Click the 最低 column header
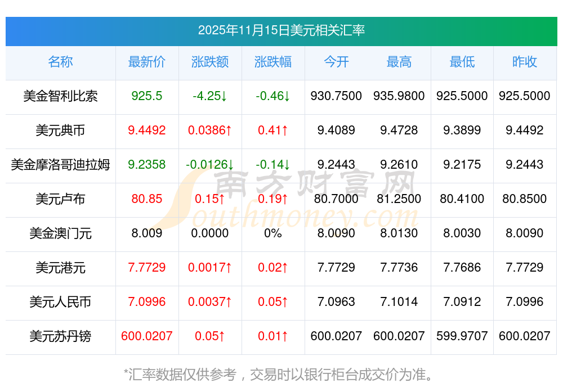Image resolution: width=563 pixels, height=392 pixels. coord(462,62)
